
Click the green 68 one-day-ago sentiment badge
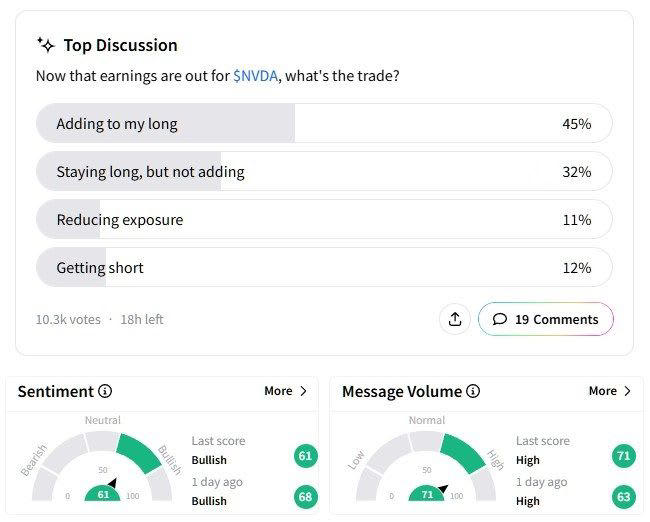[305, 496]
